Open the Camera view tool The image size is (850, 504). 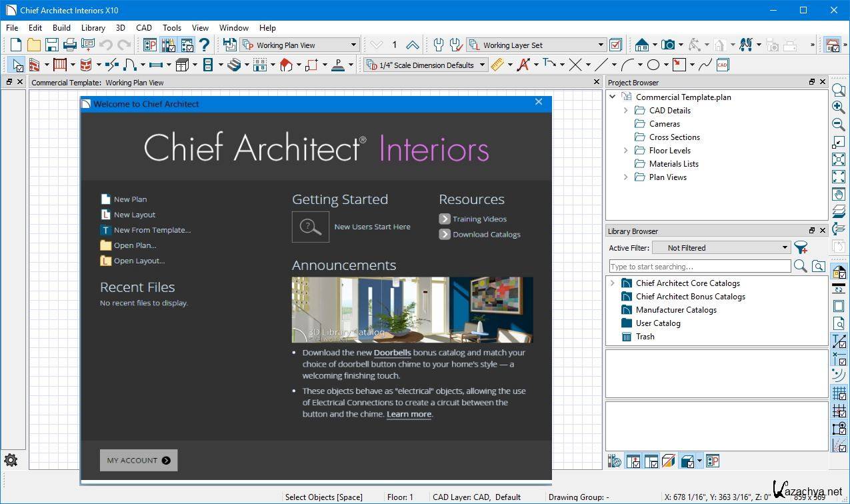tap(667, 45)
